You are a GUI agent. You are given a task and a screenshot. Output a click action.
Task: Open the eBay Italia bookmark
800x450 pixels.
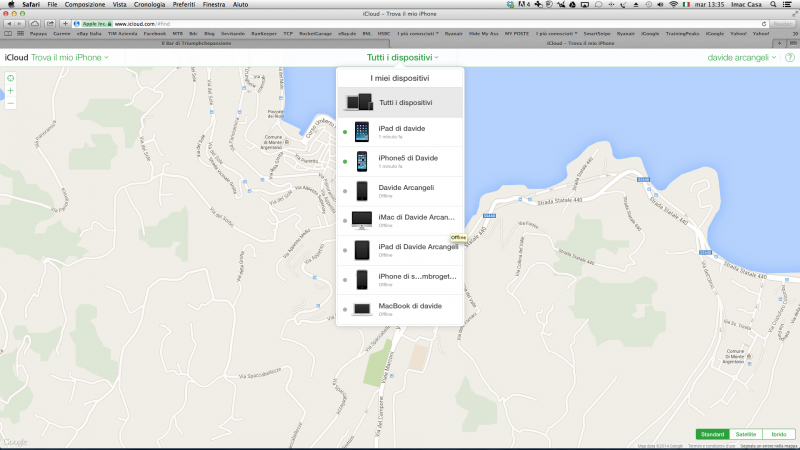pyautogui.click(x=89, y=34)
